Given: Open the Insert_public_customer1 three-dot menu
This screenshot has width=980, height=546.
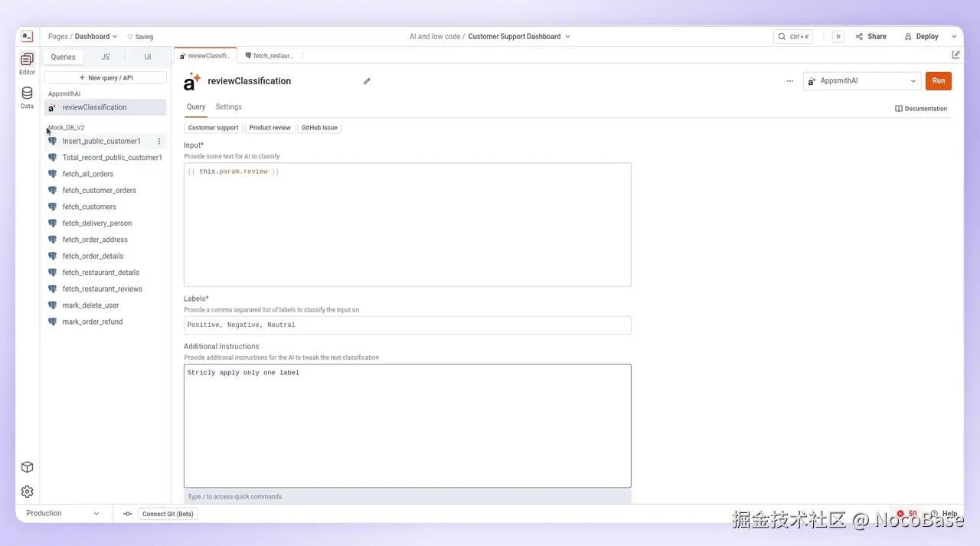Looking at the screenshot, I should [x=159, y=141].
